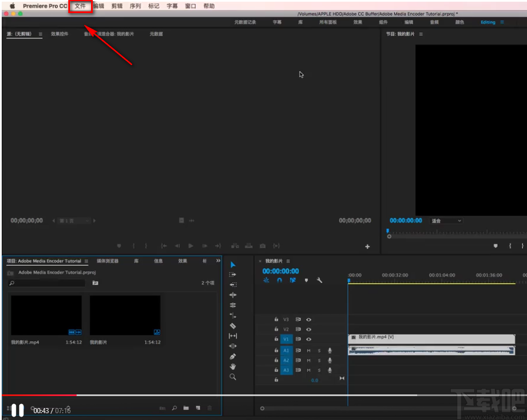Click the find-in-bin icon beside search field

click(x=95, y=283)
